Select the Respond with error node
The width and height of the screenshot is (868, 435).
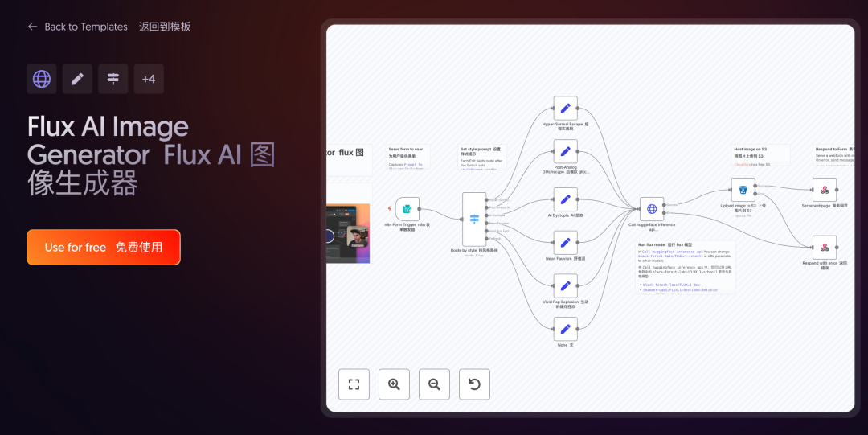click(825, 247)
